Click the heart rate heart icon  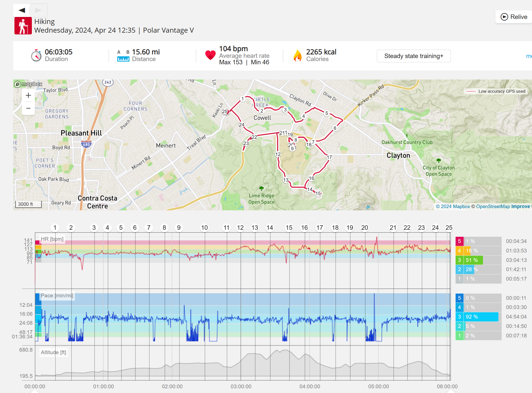(210, 55)
